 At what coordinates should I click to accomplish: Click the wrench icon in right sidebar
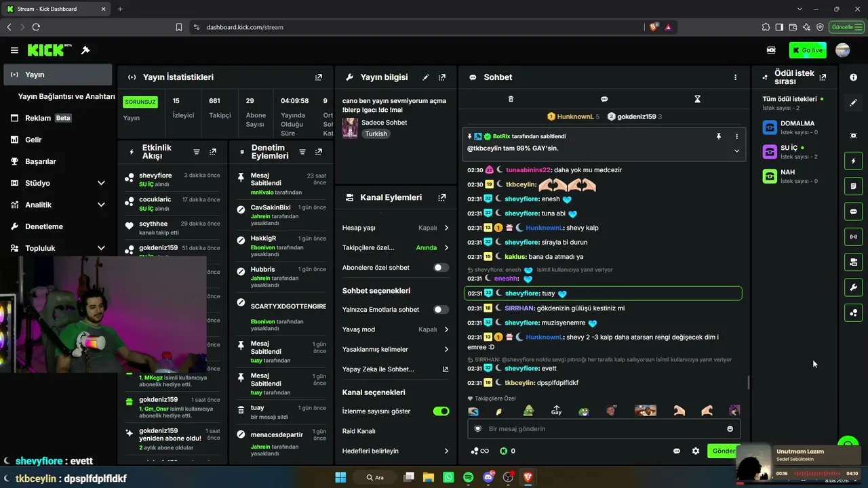coord(853,287)
